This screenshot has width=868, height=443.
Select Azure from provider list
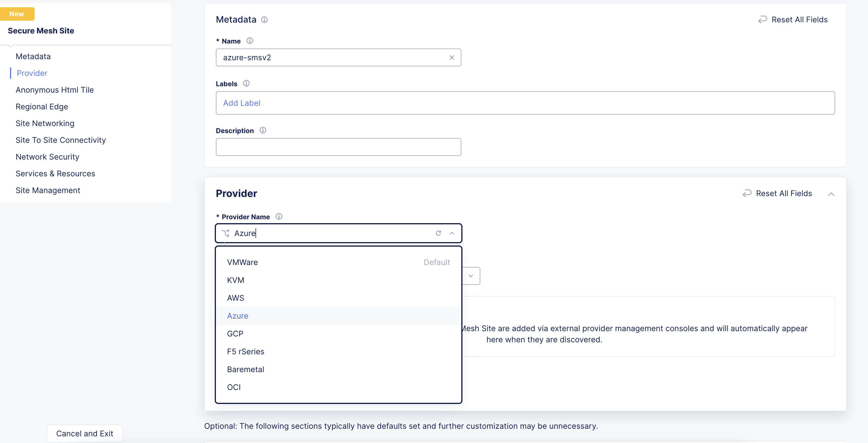(x=238, y=316)
